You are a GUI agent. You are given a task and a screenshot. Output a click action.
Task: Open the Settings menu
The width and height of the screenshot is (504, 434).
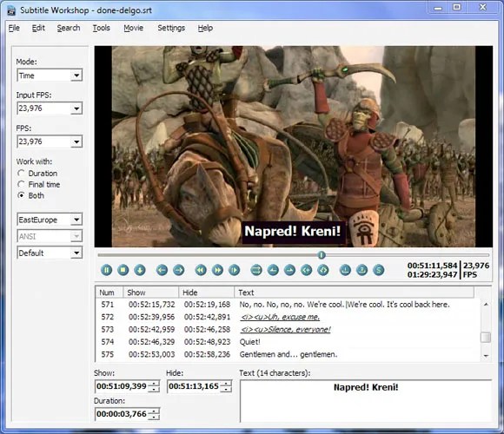click(x=171, y=28)
